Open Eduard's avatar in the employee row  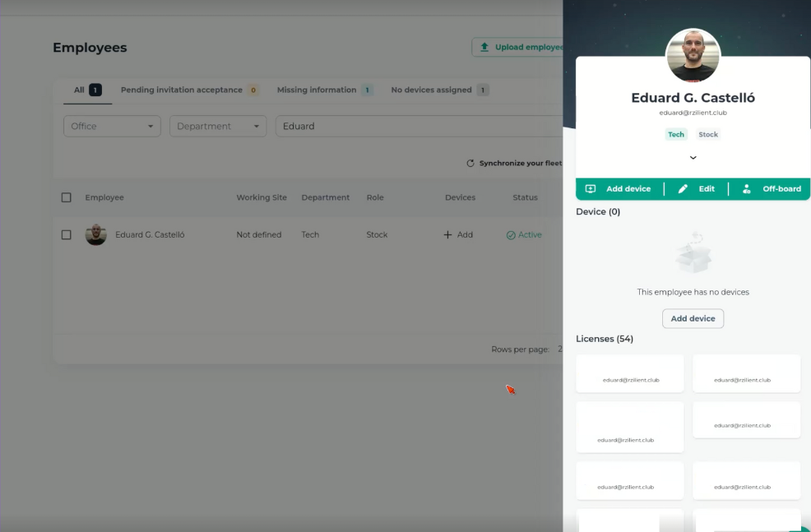click(95, 234)
